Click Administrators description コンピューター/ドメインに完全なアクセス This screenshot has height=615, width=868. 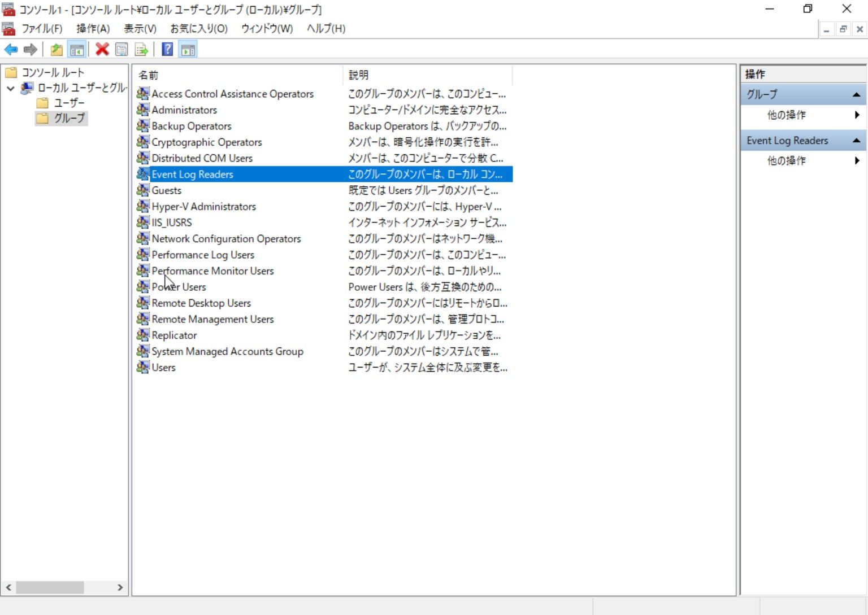(427, 110)
